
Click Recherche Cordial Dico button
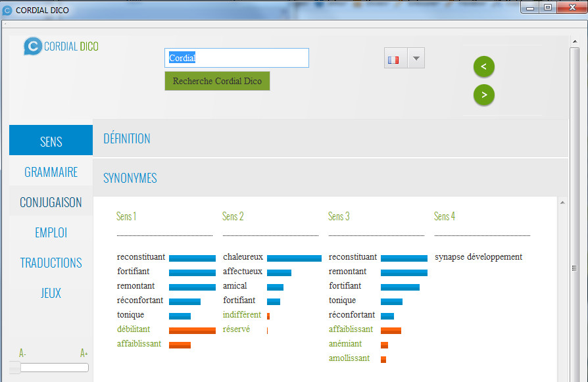pos(217,81)
